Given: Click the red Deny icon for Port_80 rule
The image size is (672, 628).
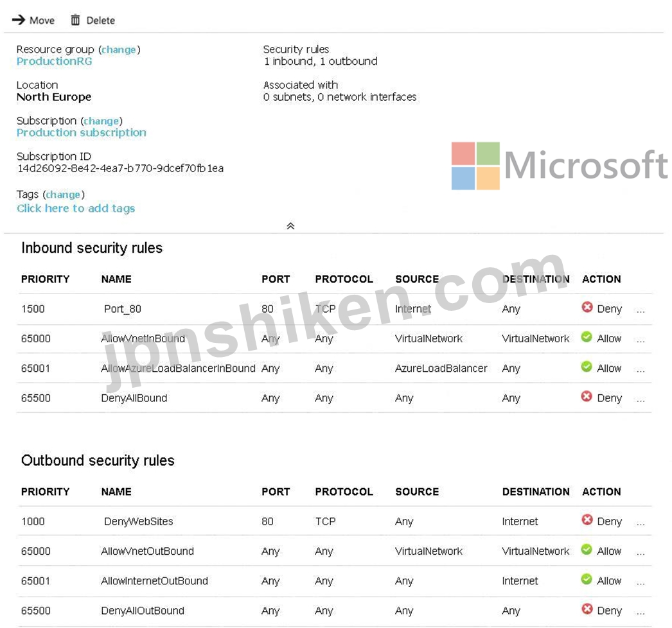Looking at the screenshot, I should click(x=587, y=308).
